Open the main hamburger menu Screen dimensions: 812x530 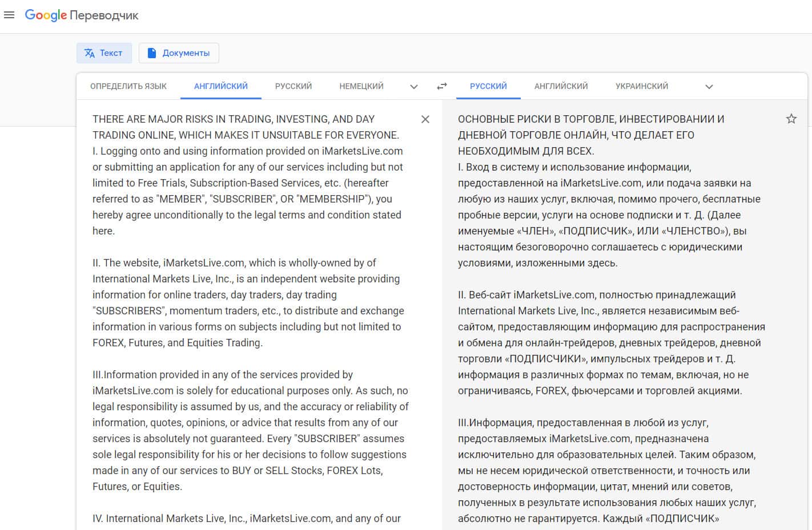coord(9,15)
